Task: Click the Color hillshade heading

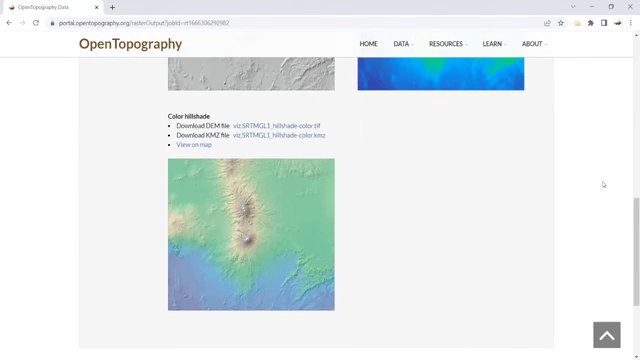Action: [x=189, y=116]
